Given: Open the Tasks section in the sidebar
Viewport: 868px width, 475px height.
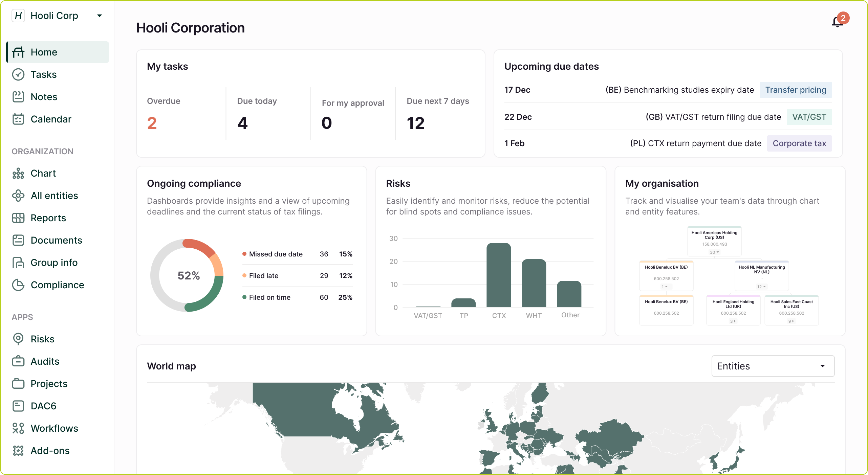Looking at the screenshot, I should tap(44, 74).
